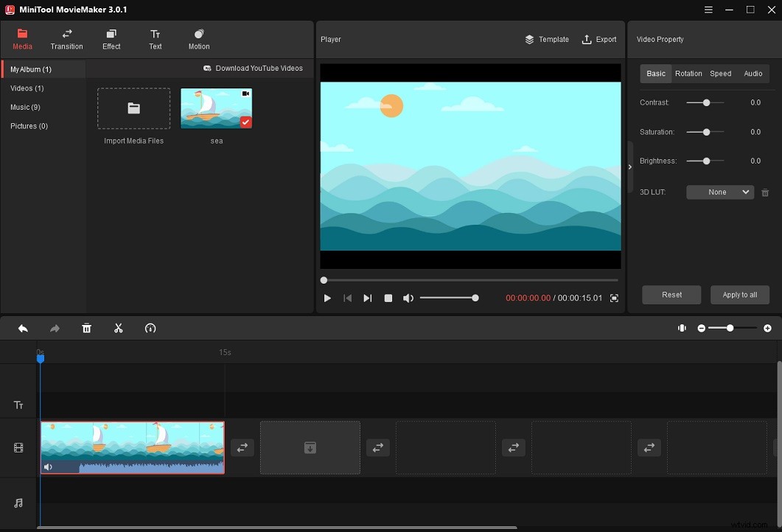
Task: Open the 3D LUT dropdown
Action: pyautogui.click(x=719, y=192)
